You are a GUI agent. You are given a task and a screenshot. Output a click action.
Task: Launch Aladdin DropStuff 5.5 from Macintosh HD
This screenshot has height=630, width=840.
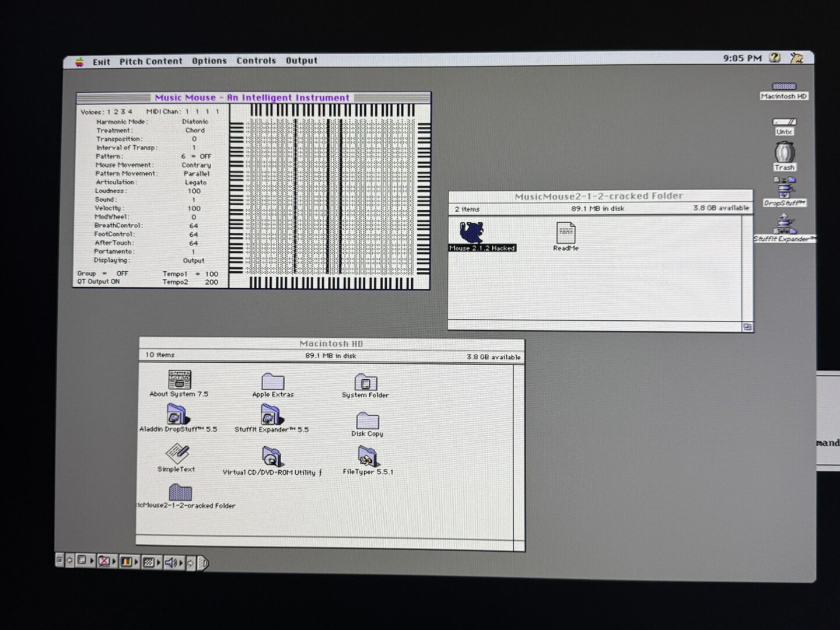click(x=177, y=415)
